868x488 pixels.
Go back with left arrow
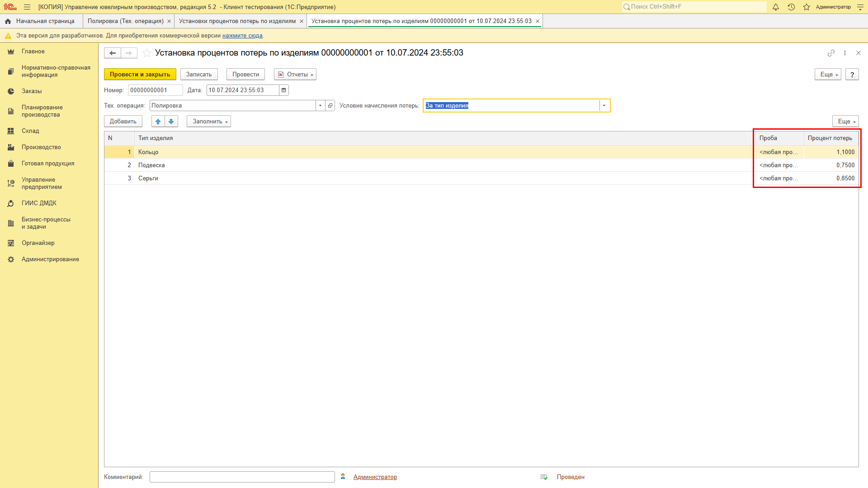point(113,53)
